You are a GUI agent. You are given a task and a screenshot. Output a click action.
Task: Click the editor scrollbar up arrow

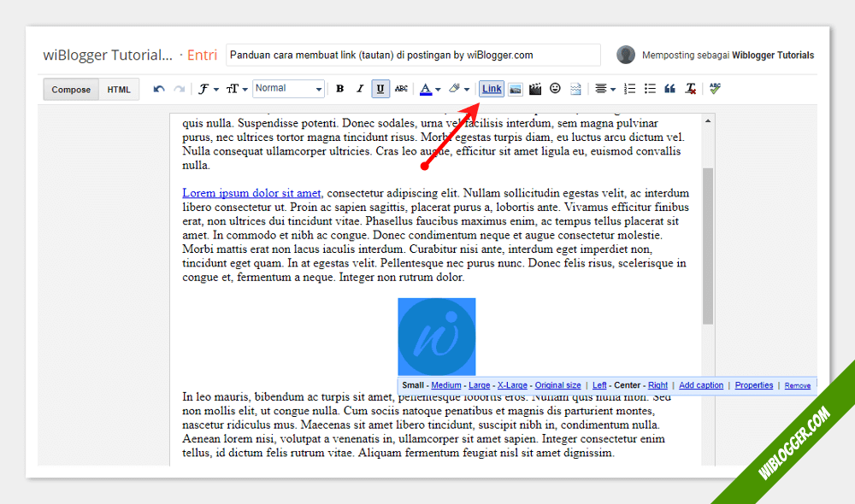click(708, 121)
